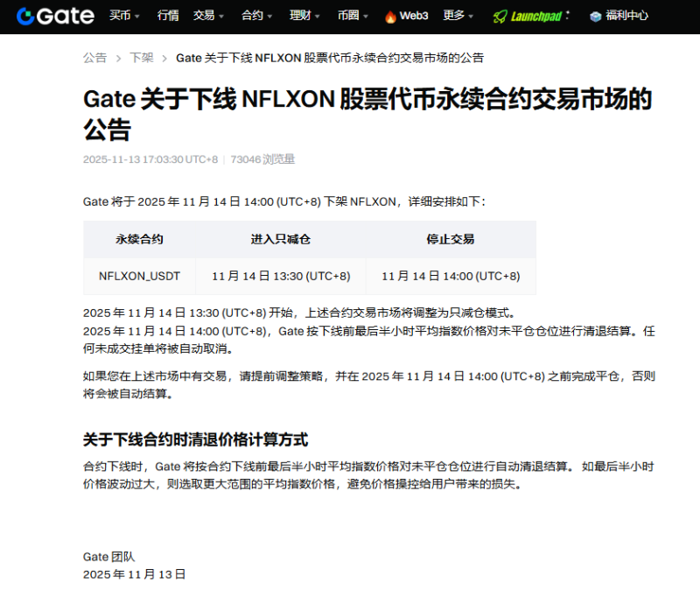Open the 行情 markets page
Screen dimensions: 700x605
pyautogui.click(x=168, y=16)
